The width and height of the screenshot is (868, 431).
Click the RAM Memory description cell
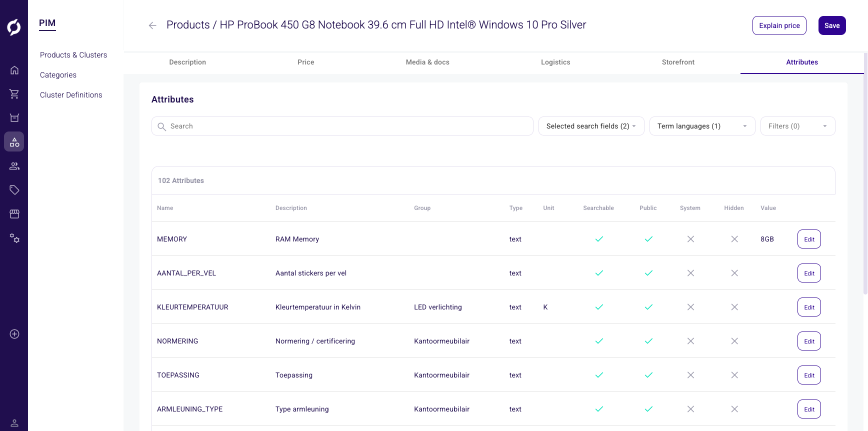[297, 239]
